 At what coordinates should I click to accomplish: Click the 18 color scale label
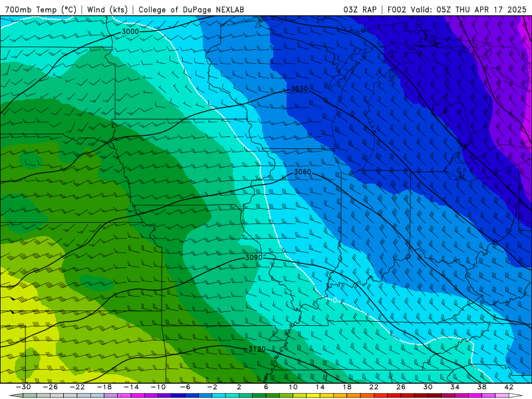click(346, 387)
